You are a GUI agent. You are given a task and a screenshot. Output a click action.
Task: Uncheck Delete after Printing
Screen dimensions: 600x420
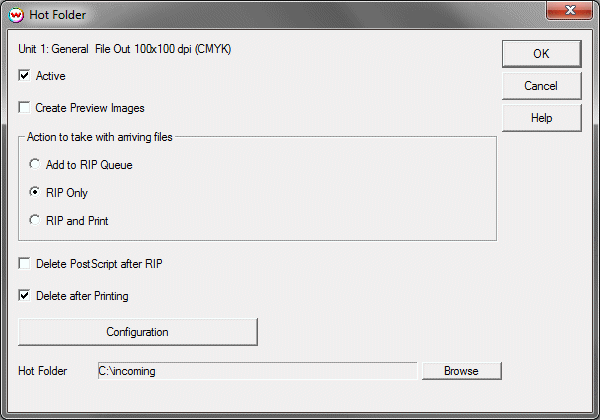[x=25, y=296]
